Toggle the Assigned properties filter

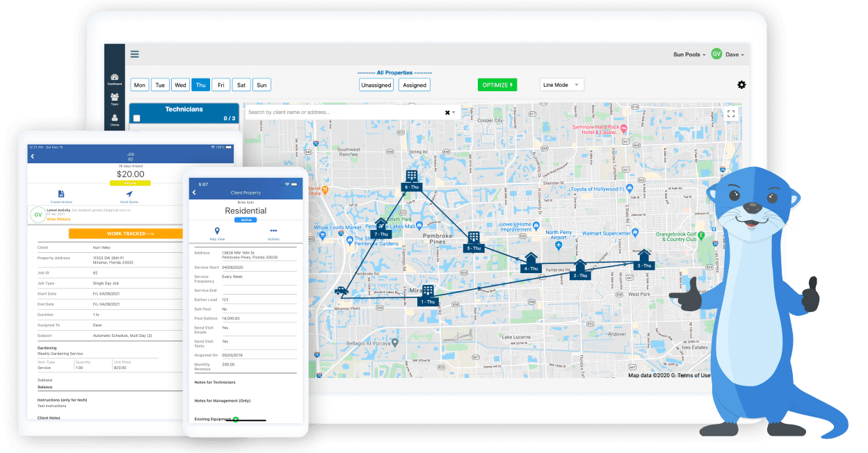click(415, 85)
